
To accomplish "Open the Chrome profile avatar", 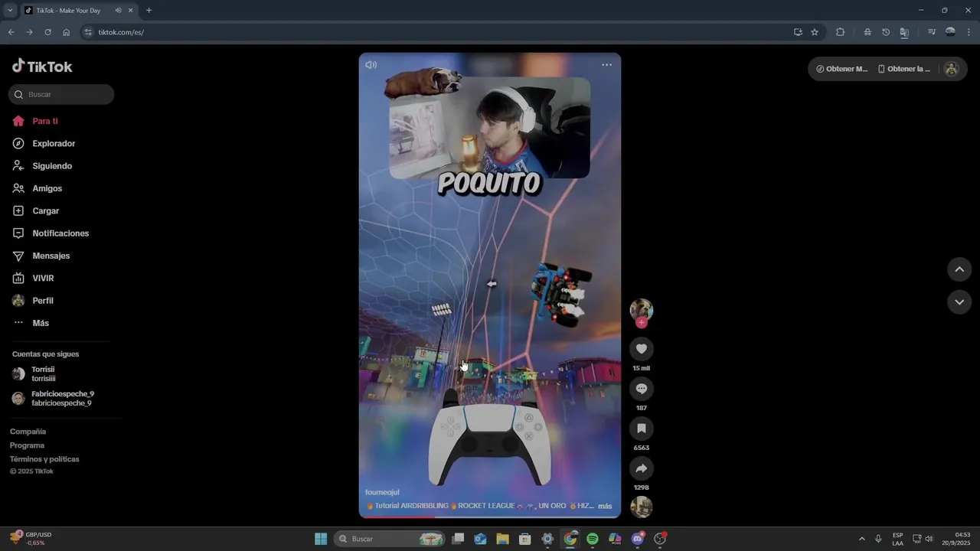I will (950, 32).
